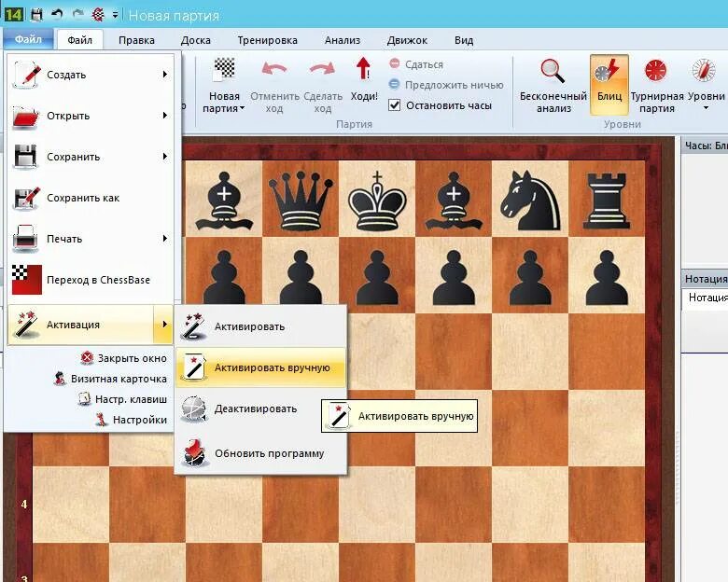Click the black knight piece

(530, 200)
